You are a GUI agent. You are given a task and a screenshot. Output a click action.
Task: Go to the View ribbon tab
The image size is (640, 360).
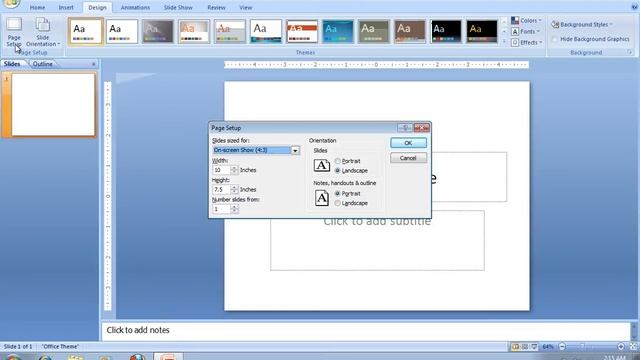(246, 7)
